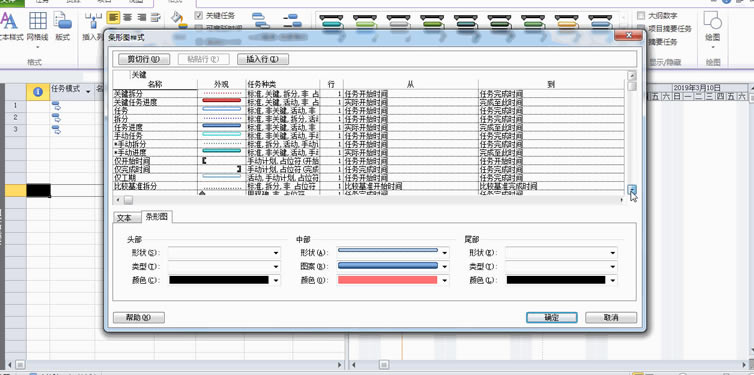The image size is (754, 375).
Task: Click the 外观 (Appearance) column header
Action: 221,84
